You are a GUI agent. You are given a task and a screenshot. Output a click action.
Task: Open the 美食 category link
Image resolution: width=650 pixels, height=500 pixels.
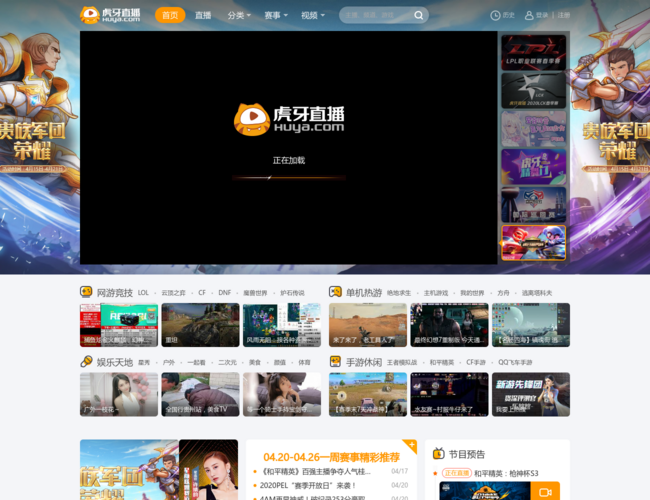(x=255, y=362)
